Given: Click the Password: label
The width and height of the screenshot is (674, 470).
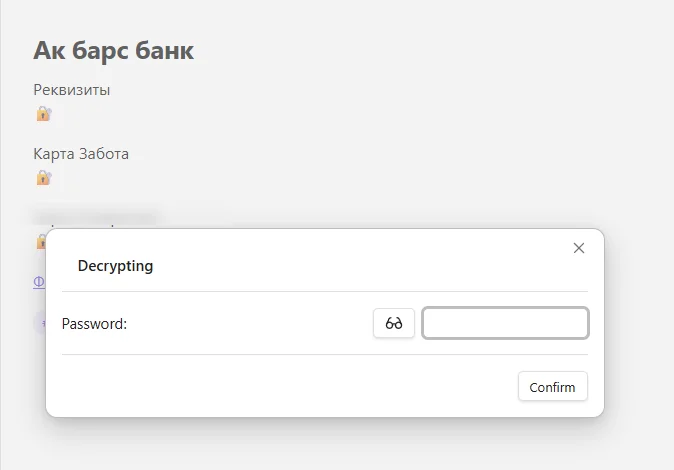Looking at the screenshot, I should tap(94, 324).
